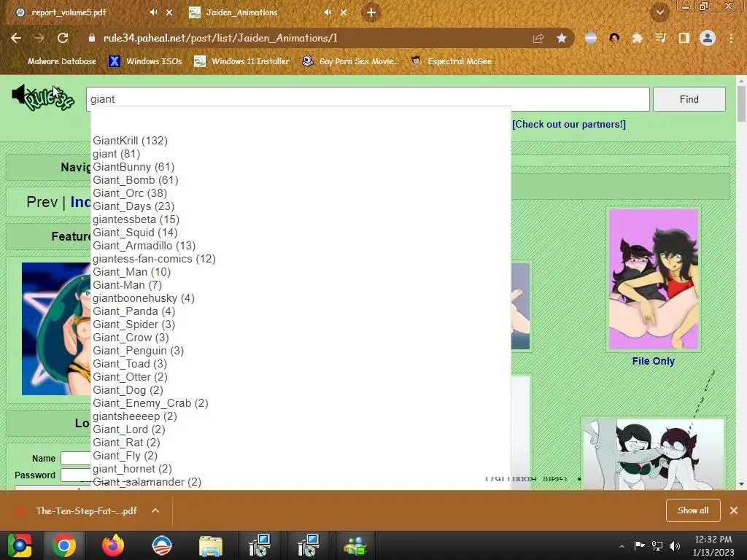747x560 pixels.
Task: Close the downloads bar
Action: click(734, 510)
